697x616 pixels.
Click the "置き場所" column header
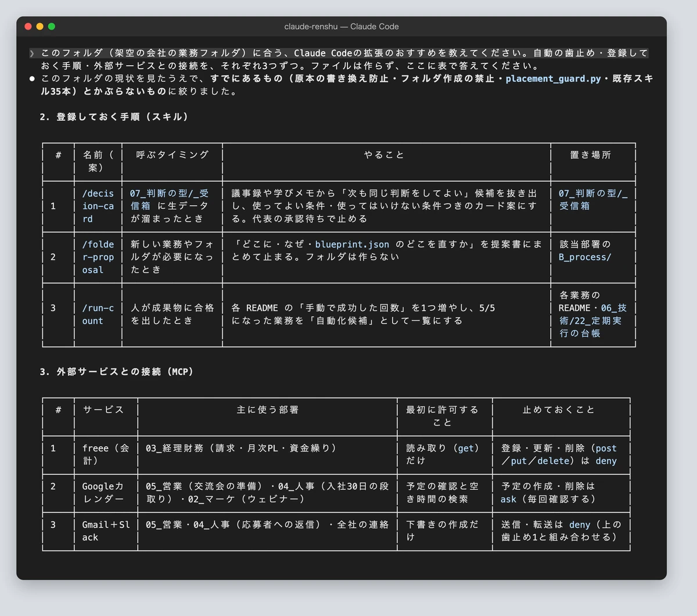(591, 155)
